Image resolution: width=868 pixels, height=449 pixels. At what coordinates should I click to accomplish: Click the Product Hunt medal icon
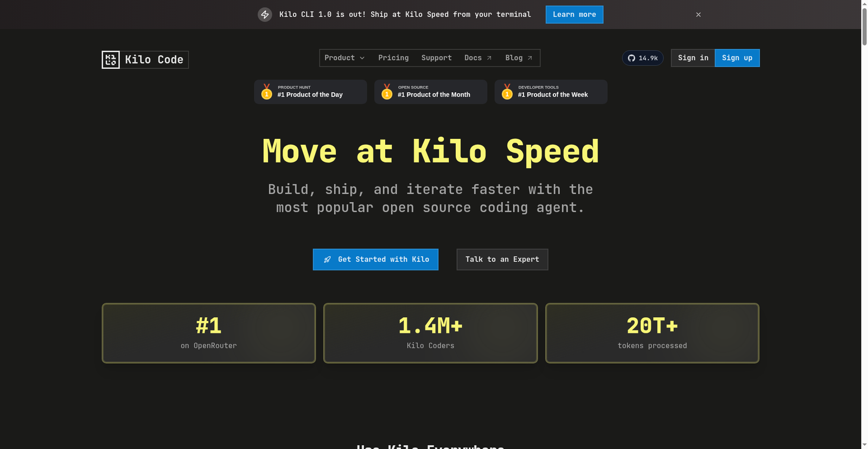pyautogui.click(x=266, y=92)
